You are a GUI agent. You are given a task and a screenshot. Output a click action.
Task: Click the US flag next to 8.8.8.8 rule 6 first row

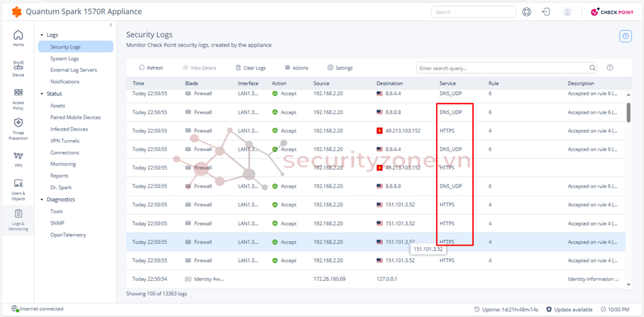click(380, 112)
